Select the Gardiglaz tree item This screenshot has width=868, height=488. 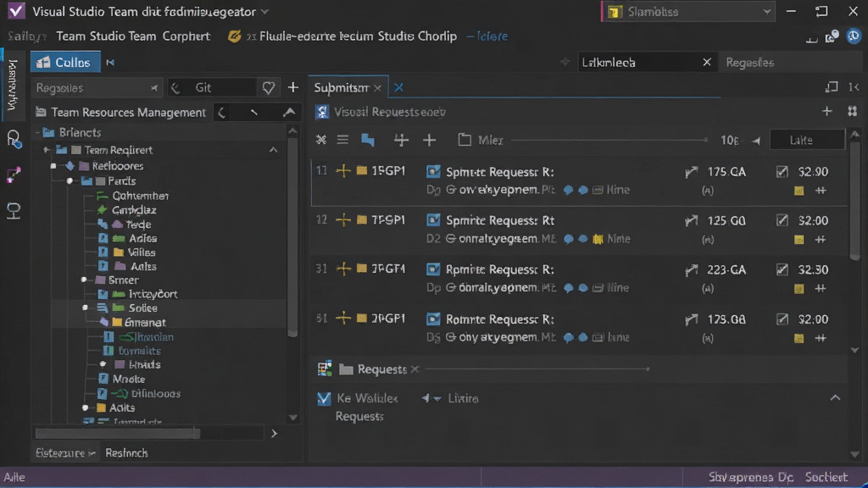pyautogui.click(x=134, y=210)
